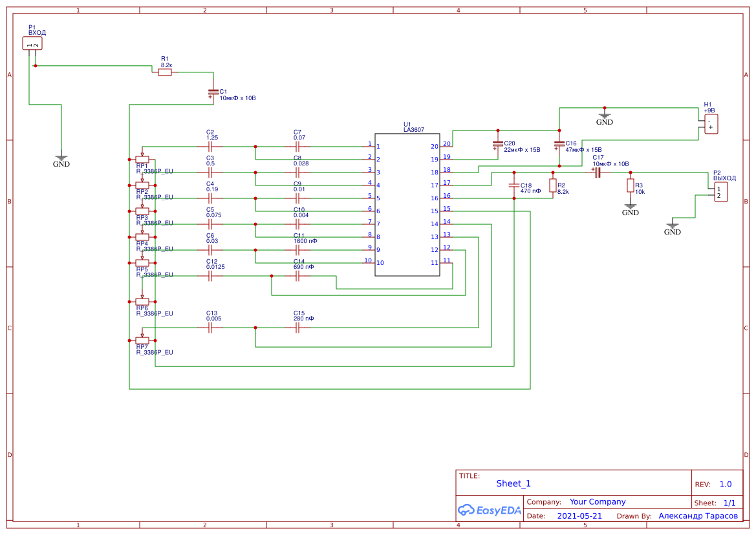Viewport: 756px width, 535px height.
Task: Click the '0.0125' value of C12
Action: pyautogui.click(x=215, y=267)
